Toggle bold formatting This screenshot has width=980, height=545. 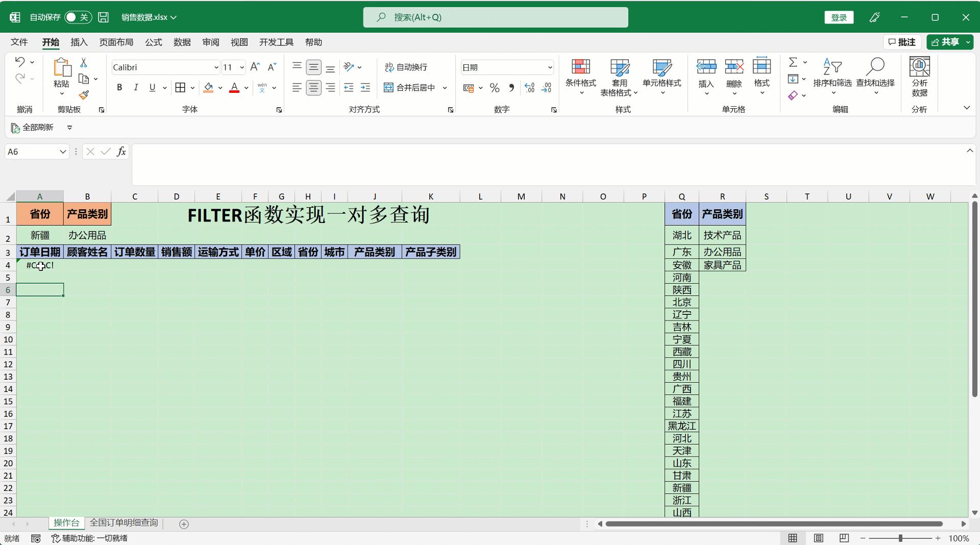pyautogui.click(x=119, y=88)
